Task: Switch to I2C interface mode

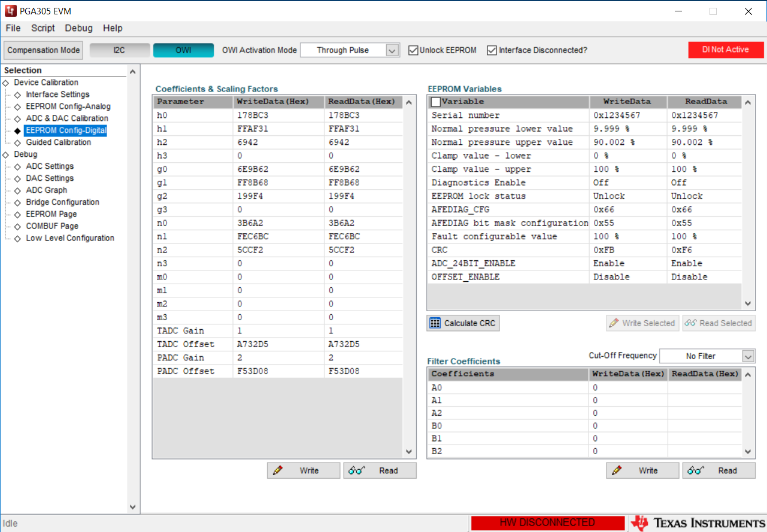Action: [x=120, y=50]
